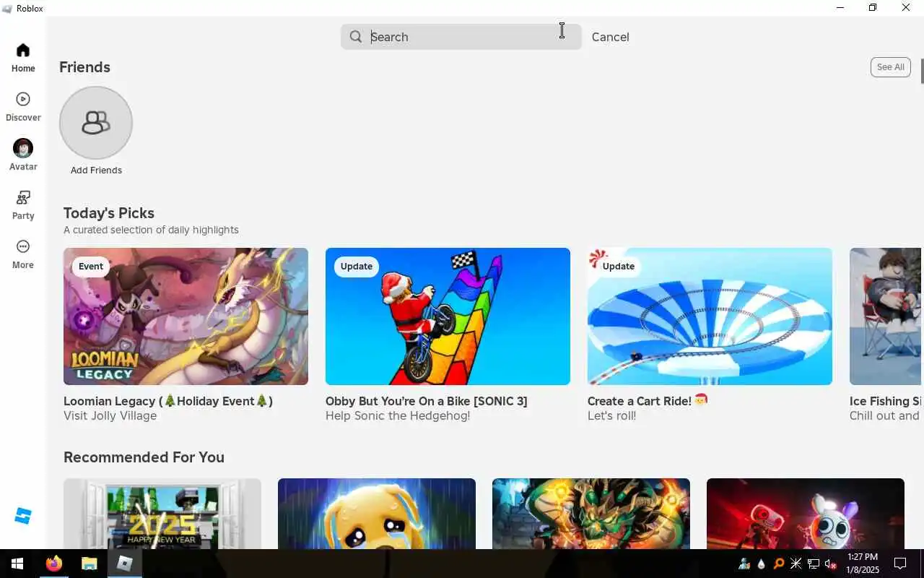Open Loomian Legacy game thumbnail
This screenshot has height=578, width=924.
pos(186,316)
